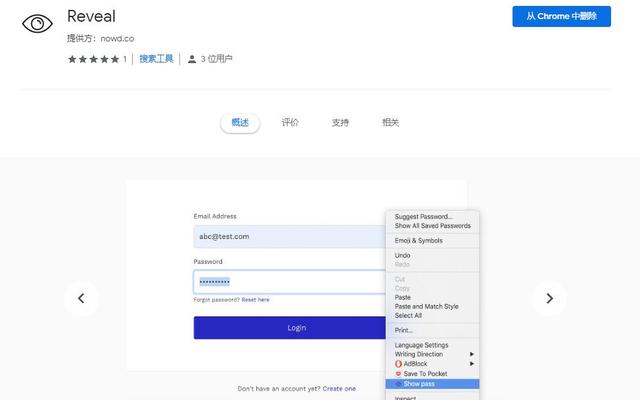Click the provider text nowd.co
This screenshot has width=640, height=400.
coord(117,39)
